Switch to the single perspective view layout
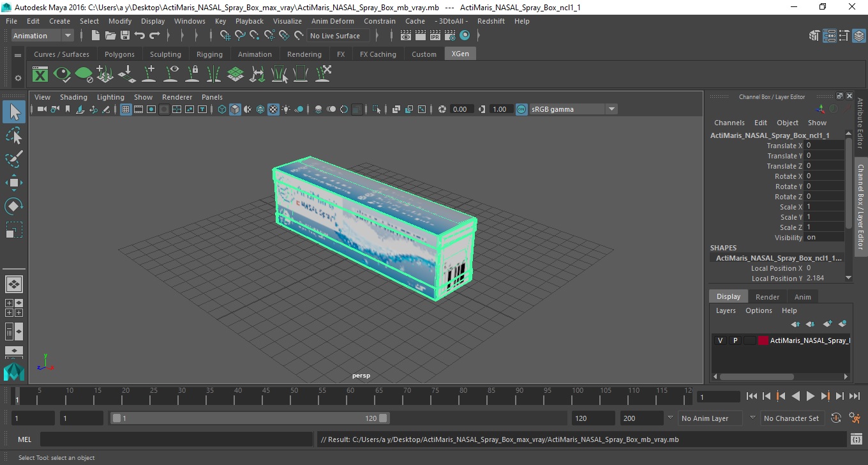The image size is (868, 465). tap(14, 284)
